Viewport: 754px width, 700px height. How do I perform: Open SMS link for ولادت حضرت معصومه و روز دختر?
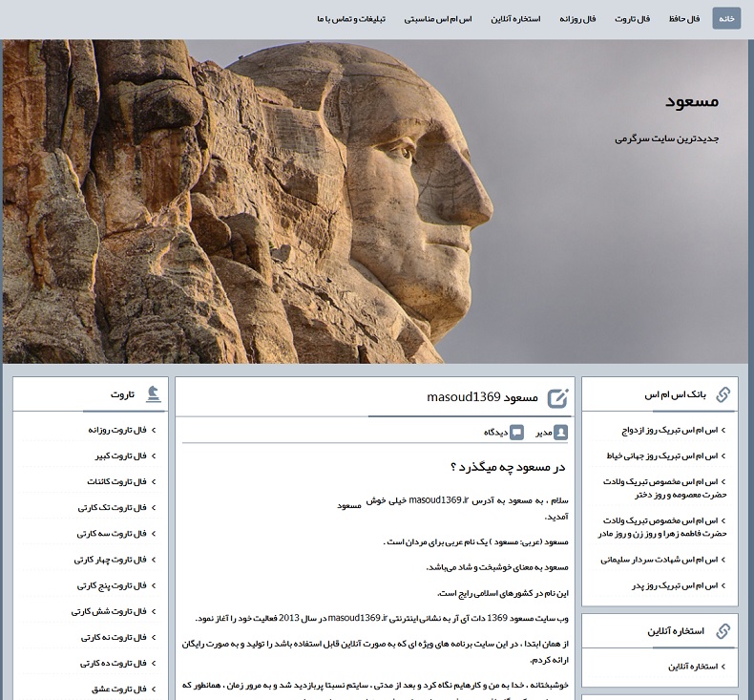(x=664, y=488)
